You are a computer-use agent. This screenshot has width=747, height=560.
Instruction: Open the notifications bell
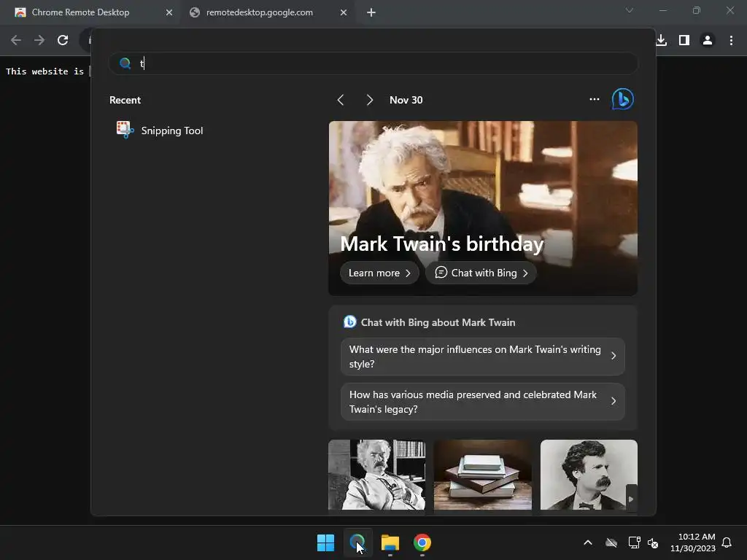[727, 542]
